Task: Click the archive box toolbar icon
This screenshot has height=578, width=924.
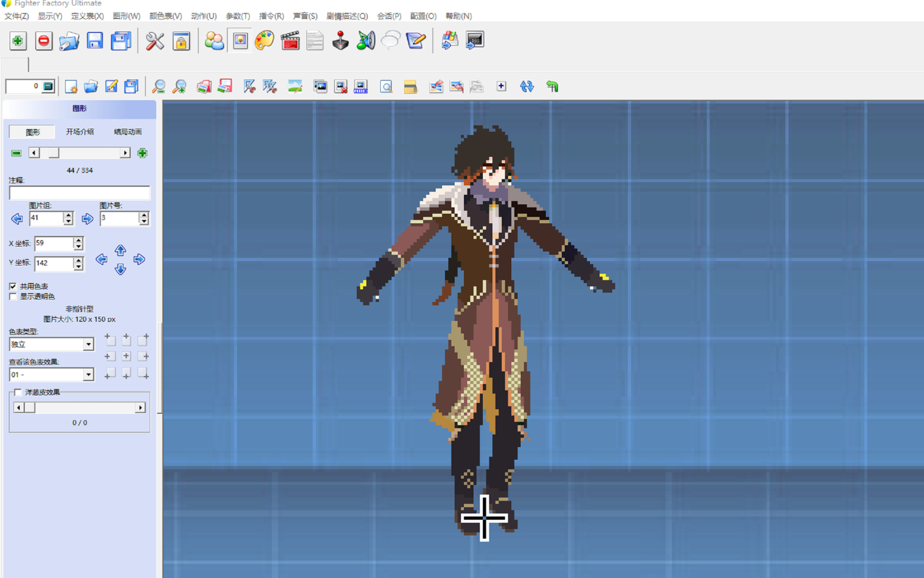Action: [410, 86]
